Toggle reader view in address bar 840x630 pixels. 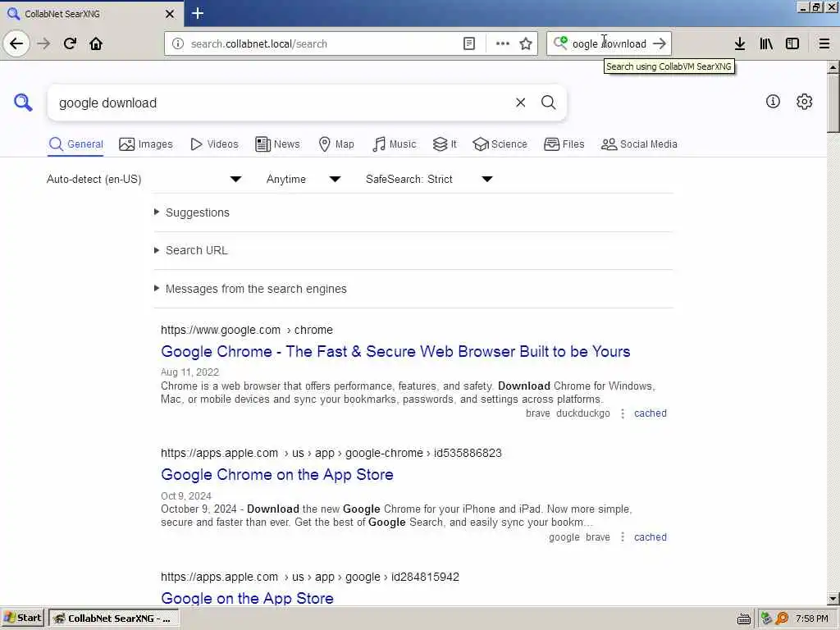click(468, 44)
